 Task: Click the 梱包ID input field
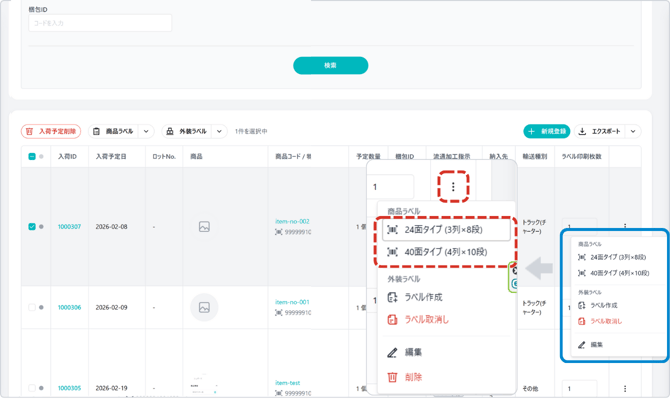point(100,23)
